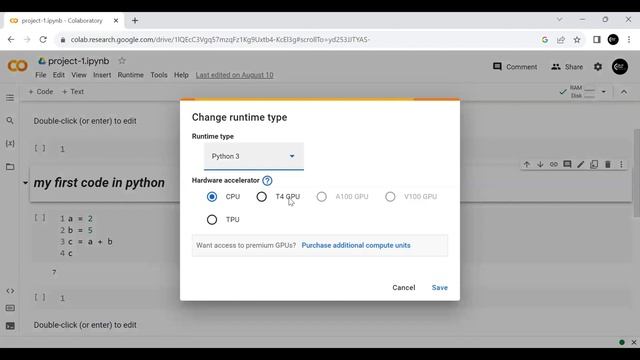640x360 pixels.
Task: Open table of contents sidebar icon
Action: pyautogui.click(x=10, y=98)
